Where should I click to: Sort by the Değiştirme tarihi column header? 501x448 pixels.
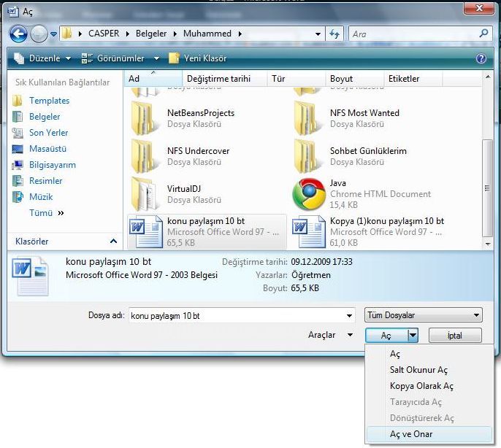tap(218, 79)
